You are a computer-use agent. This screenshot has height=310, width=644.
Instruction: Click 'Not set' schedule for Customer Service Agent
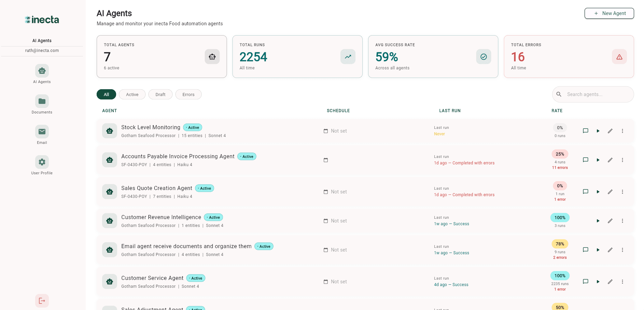[x=339, y=282]
